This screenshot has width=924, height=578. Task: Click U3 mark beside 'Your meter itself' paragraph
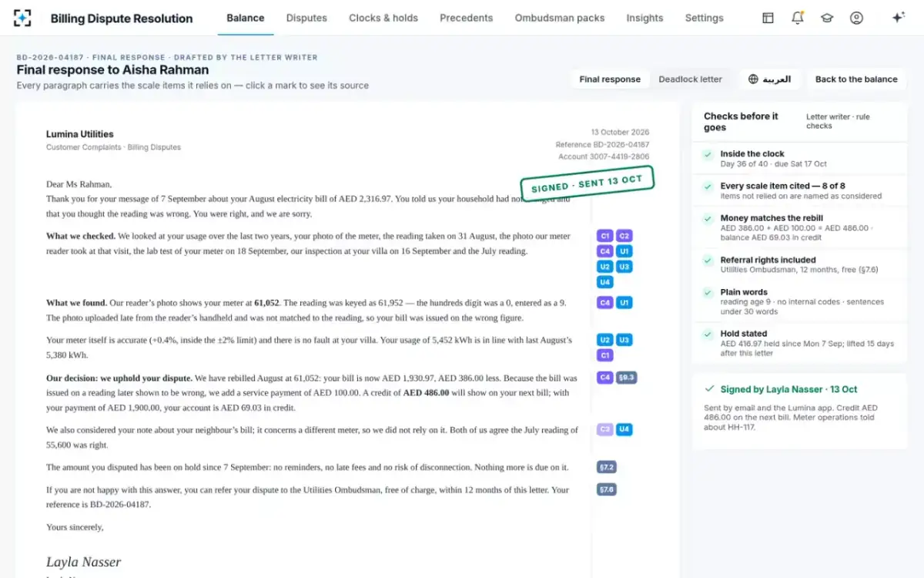624,340
